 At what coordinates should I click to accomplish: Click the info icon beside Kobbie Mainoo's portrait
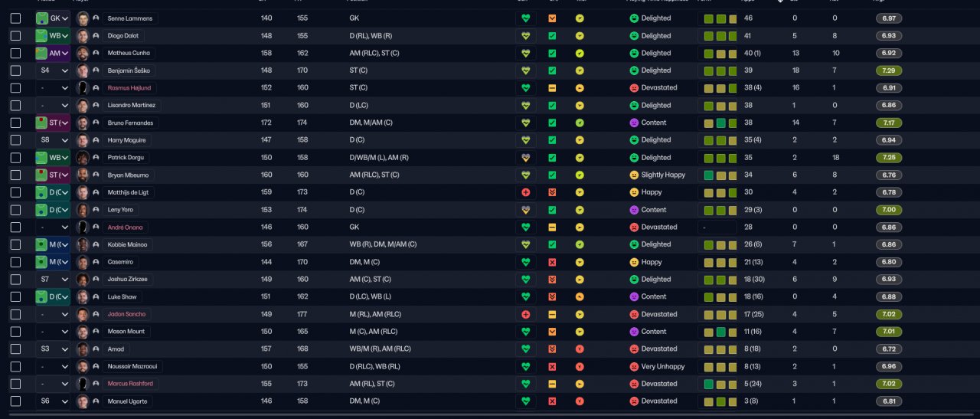pyautogui.click(x=96, y=244)
